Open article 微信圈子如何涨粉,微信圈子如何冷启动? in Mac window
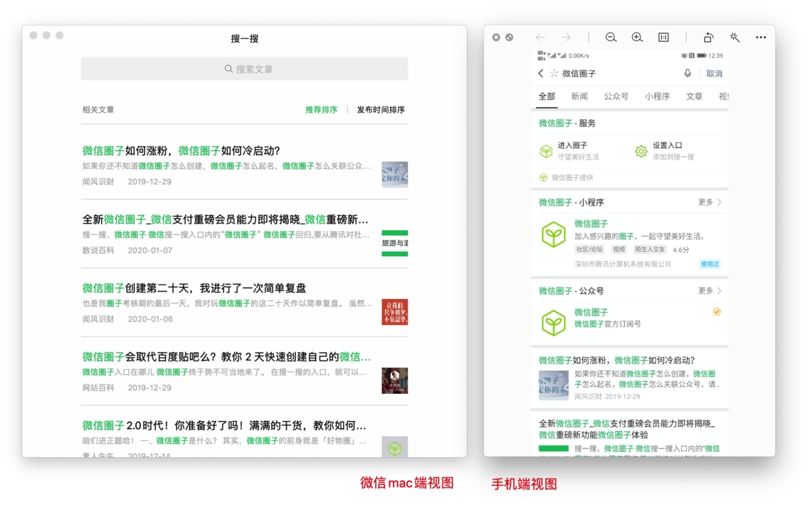The width and height of the screenshot is (812, 505). (181, 151)
